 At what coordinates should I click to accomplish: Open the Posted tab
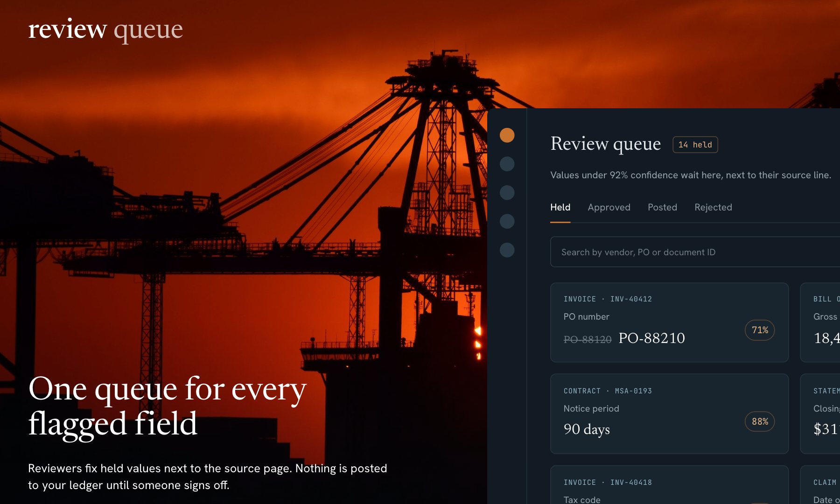click(x=662, y=207)
